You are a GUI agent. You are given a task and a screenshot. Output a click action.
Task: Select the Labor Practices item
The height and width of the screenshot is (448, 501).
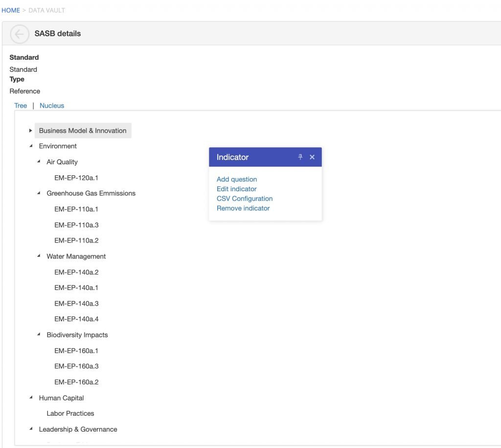pyautogui.click(x=70, y=413)
